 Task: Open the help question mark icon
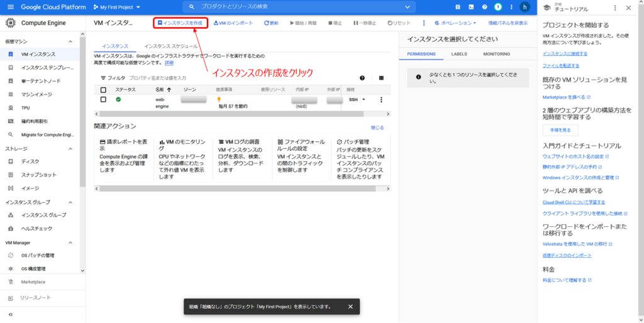pyautogui.click(x=484, y=7)
